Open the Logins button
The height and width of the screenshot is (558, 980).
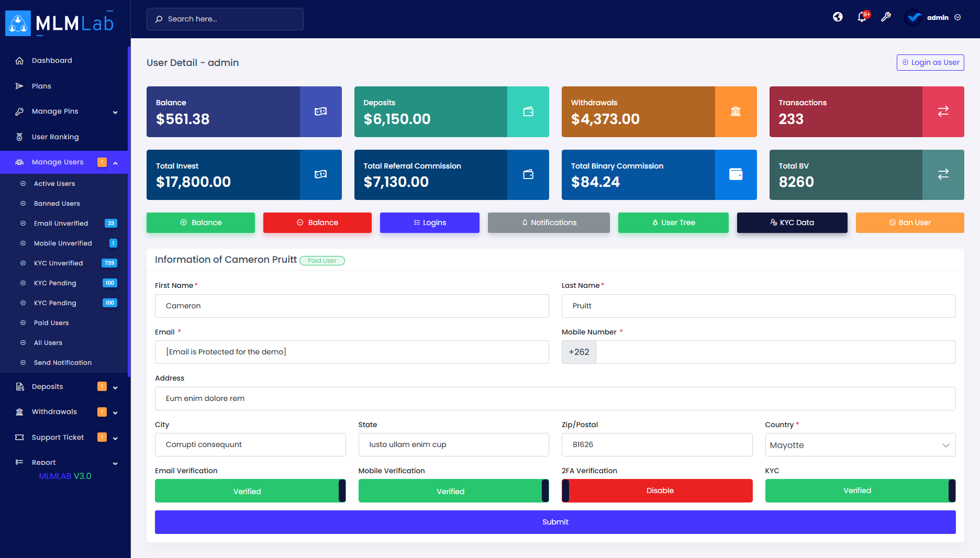pyautogui.click(x=430, y=222)
